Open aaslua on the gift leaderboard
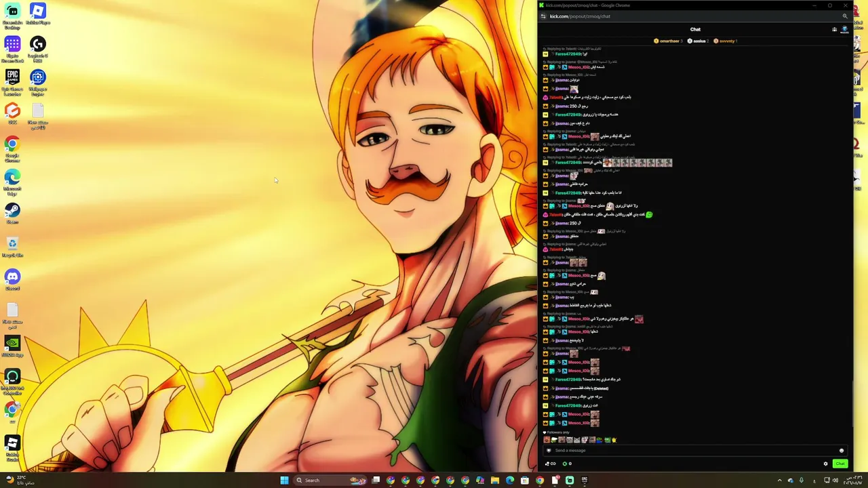This screenshot has height=488, width=868. 698,41
